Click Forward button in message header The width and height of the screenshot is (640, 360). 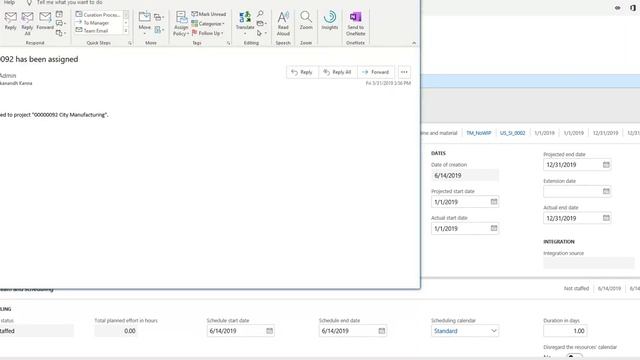tap(376, 72)
